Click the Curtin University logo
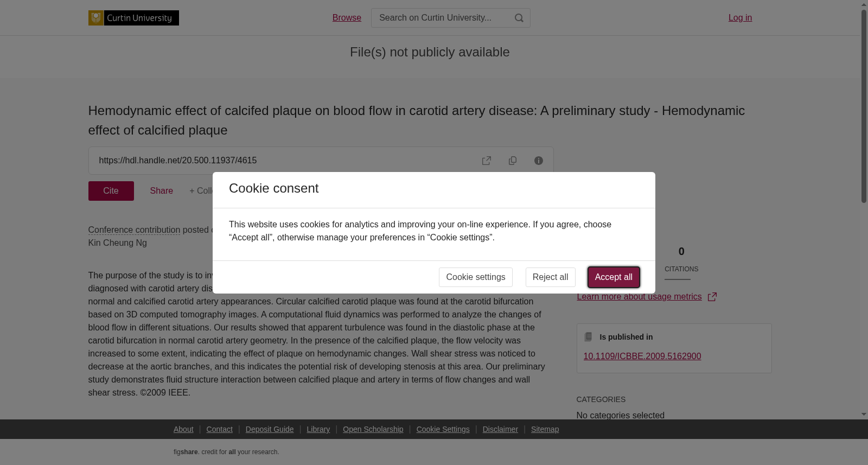868x465 pixels. 133,18
